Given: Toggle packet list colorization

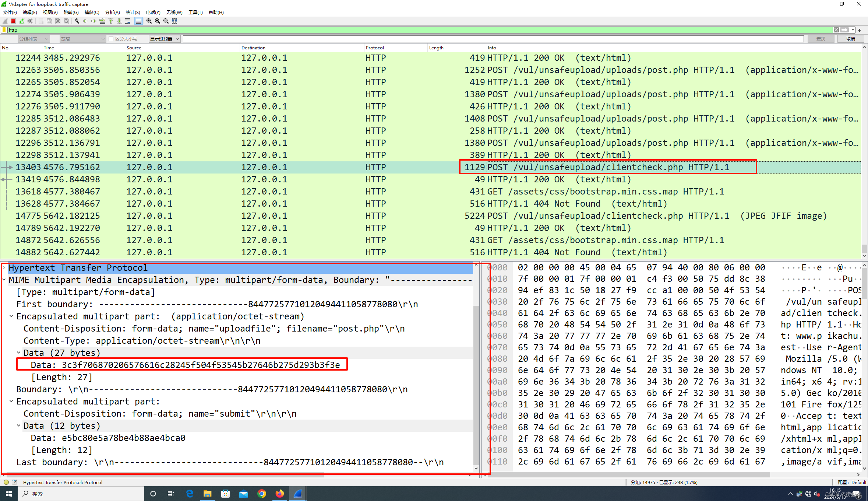Looking at the screenshot, I should (138, 21).
